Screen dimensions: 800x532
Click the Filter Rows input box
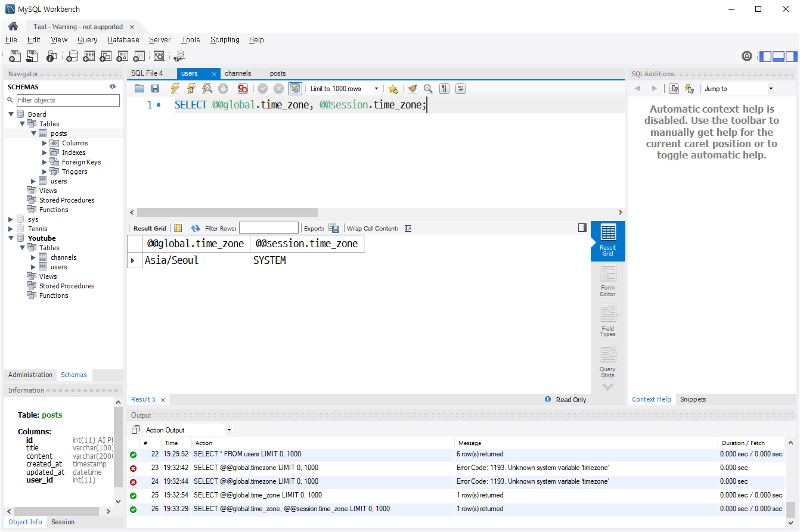(x=269, y=228)
